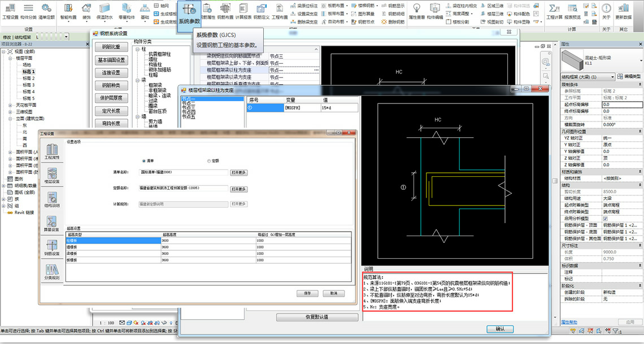
Task: Click the 保存 button
Action: click(x=307, y=293)
